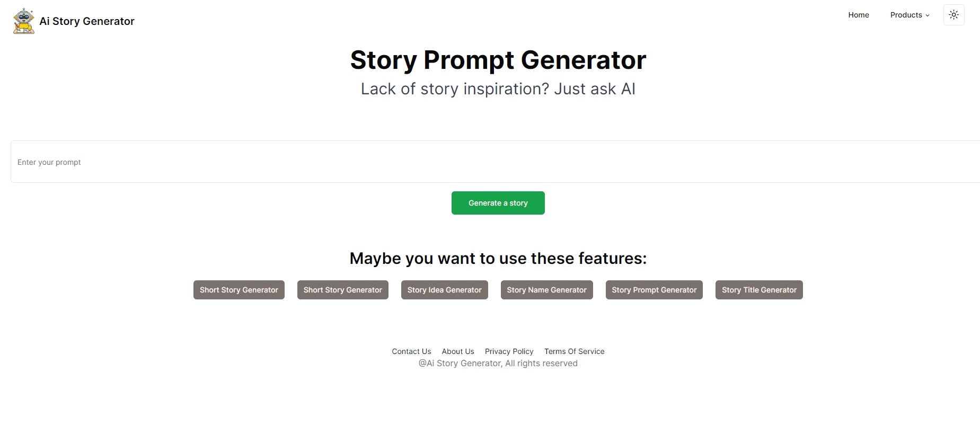Open the About Us page
Image resolution: width=980 pixels, height=434 pixels.
(457, 351)
